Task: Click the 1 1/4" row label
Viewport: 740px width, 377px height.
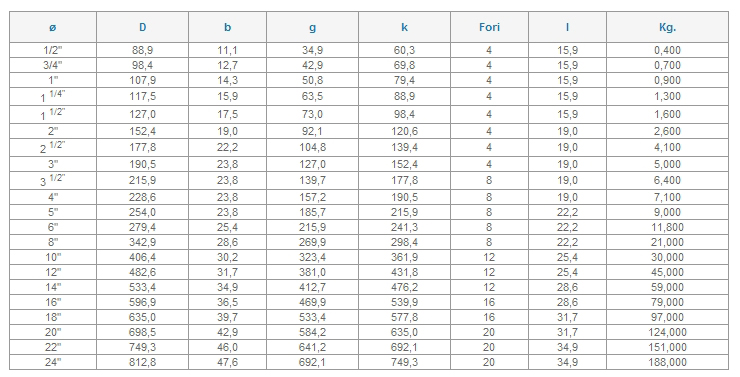Action: coord(53,96)
